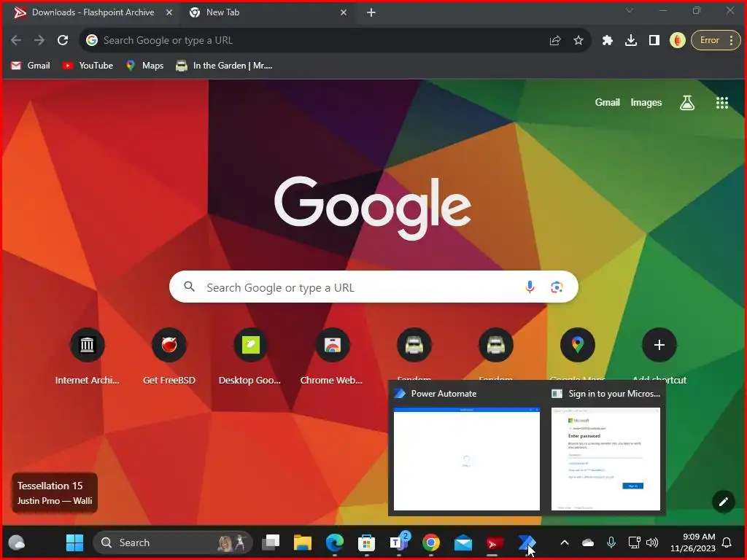Select the Power Automate window preview
Screen dimensions: 747x560
coord(467,451)
